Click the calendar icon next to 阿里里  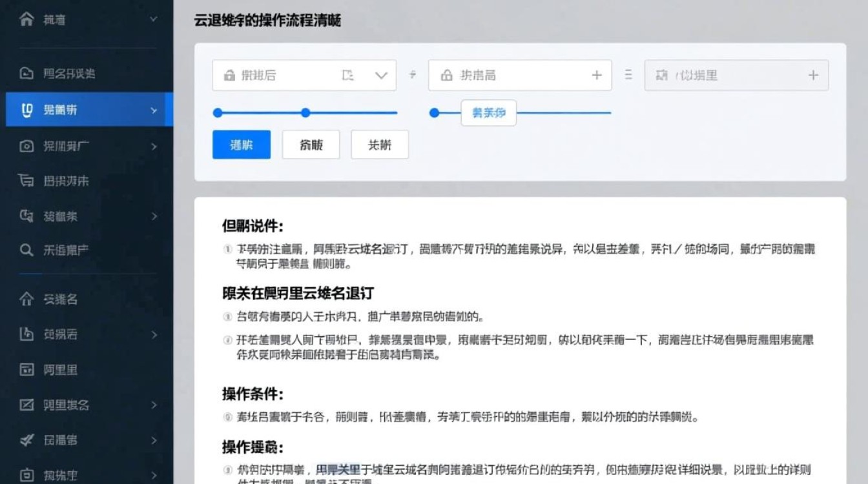coord(26,370)
